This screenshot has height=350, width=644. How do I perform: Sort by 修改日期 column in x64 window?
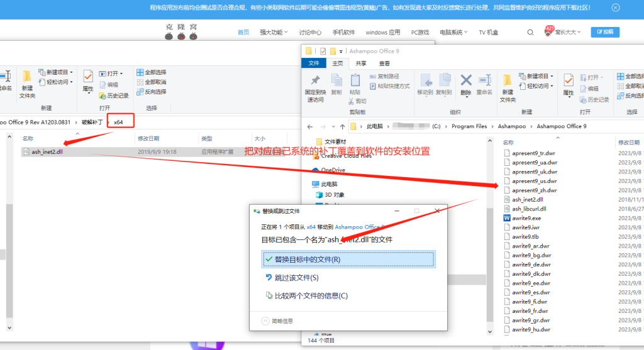148,139
